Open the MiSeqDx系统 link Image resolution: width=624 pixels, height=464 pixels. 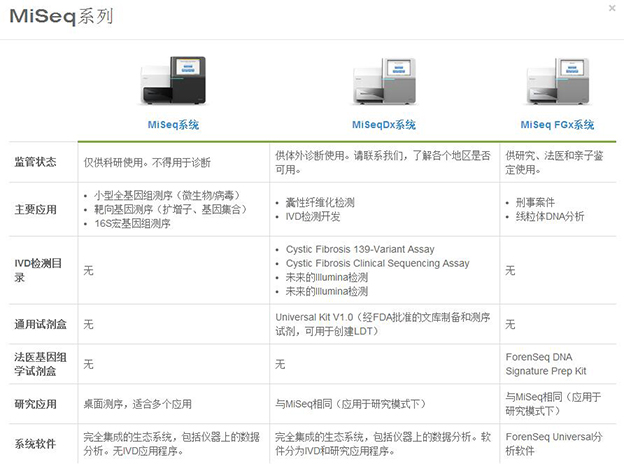tap(384, 125)
